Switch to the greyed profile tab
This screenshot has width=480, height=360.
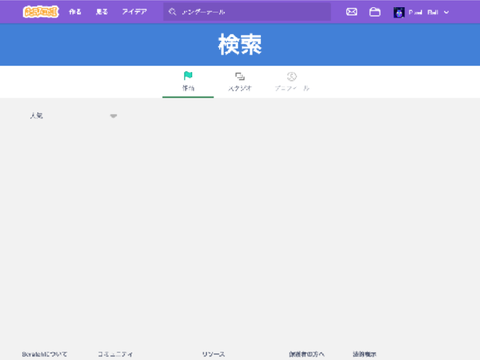[x=292, y=82]
